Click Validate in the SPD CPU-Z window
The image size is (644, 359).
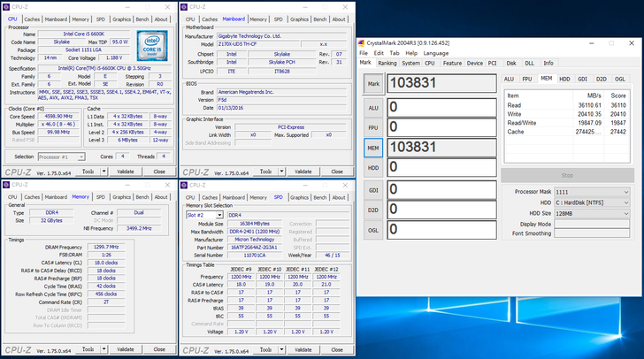[x=302, y=348]
